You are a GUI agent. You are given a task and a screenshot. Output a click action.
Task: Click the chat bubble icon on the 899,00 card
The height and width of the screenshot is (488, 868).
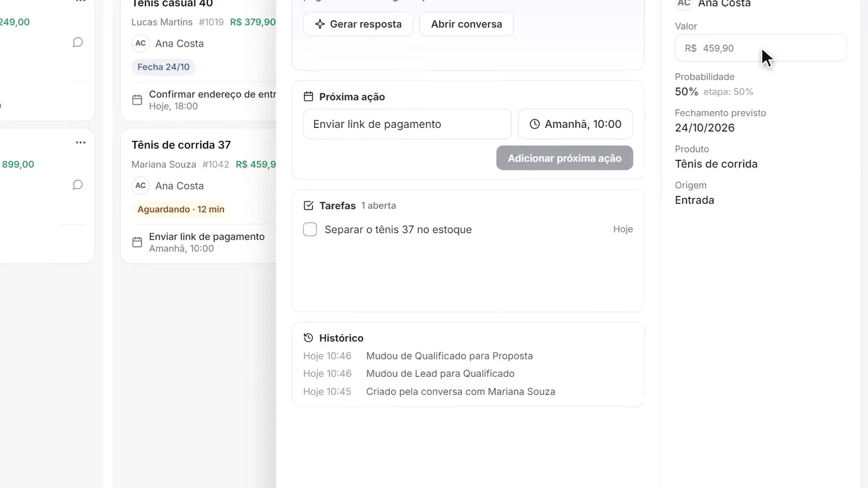[x=78, y=185]
